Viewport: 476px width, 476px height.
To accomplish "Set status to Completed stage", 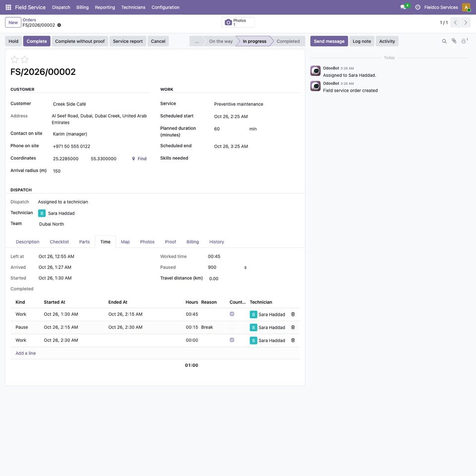I will [x=288, y=41].
